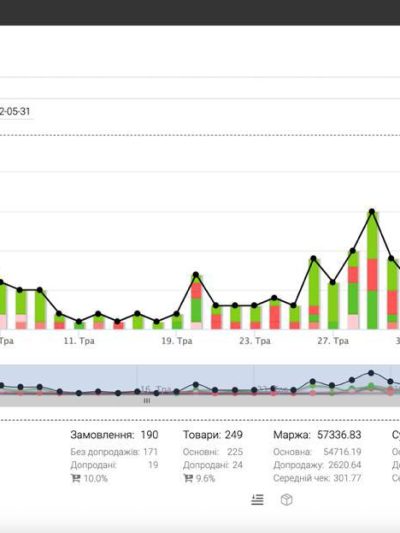Click the Середній чек: 301.77 line

(x=317, y=478)
